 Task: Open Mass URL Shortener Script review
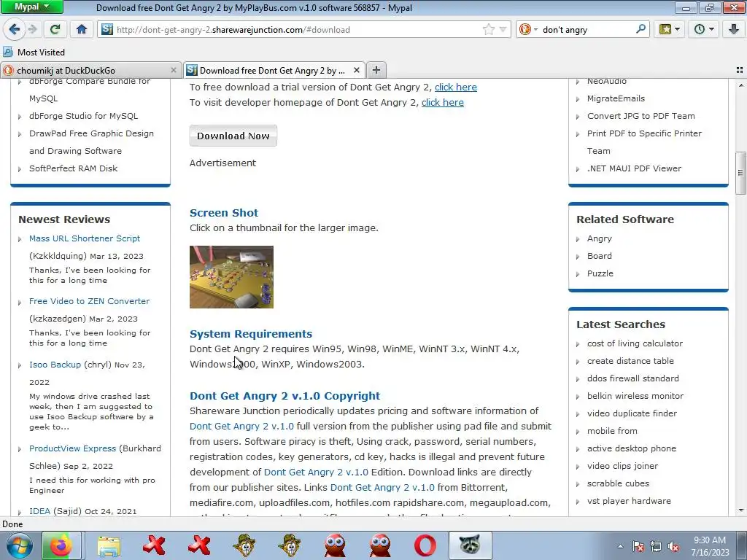point(85,238)
